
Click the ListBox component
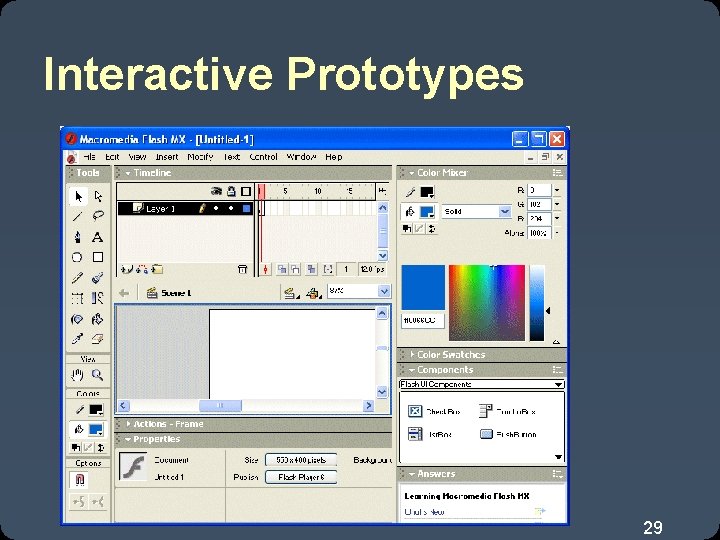pos(430,434)
